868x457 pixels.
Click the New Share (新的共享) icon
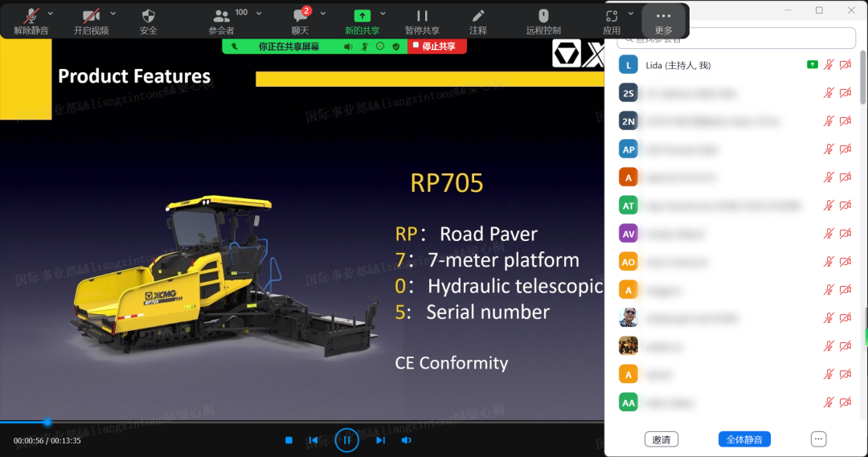point(362,16)
